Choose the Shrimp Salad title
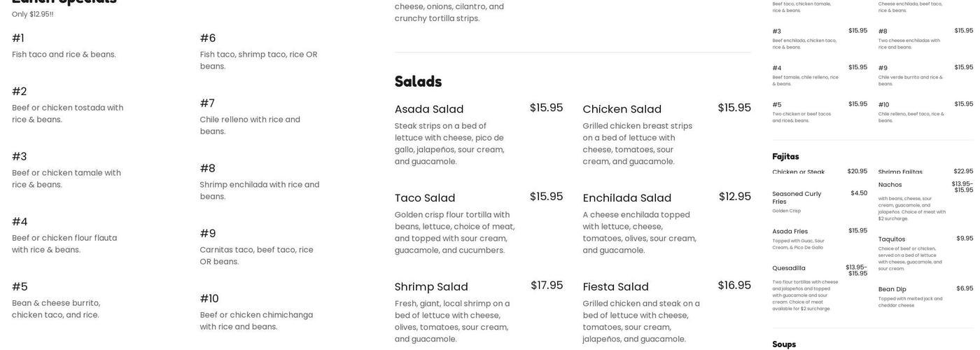This screenshot has height=350, width=980. pyautogui.click(x=431, y=287)
